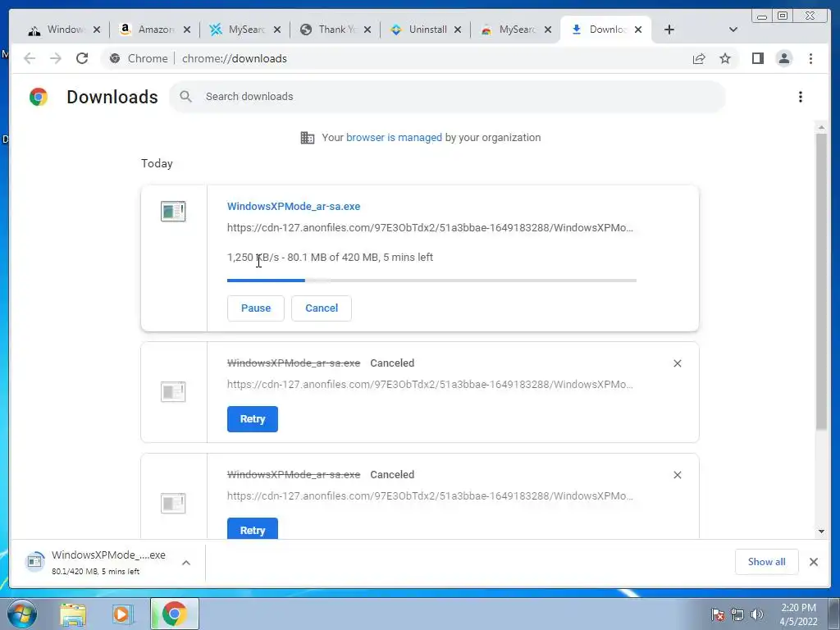Launch Windows Media Player from taskbar
The width and height of the screenshot is (840, 630).
122,614
